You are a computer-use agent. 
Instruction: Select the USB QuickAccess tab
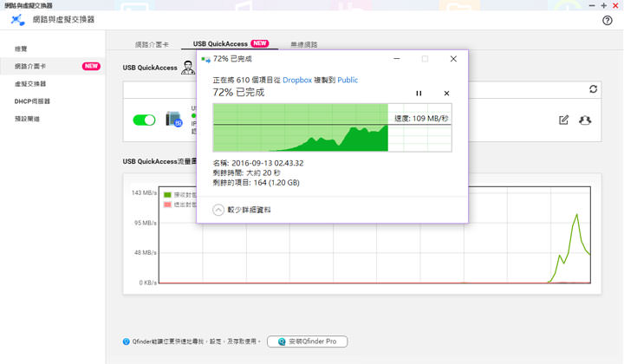220,43
